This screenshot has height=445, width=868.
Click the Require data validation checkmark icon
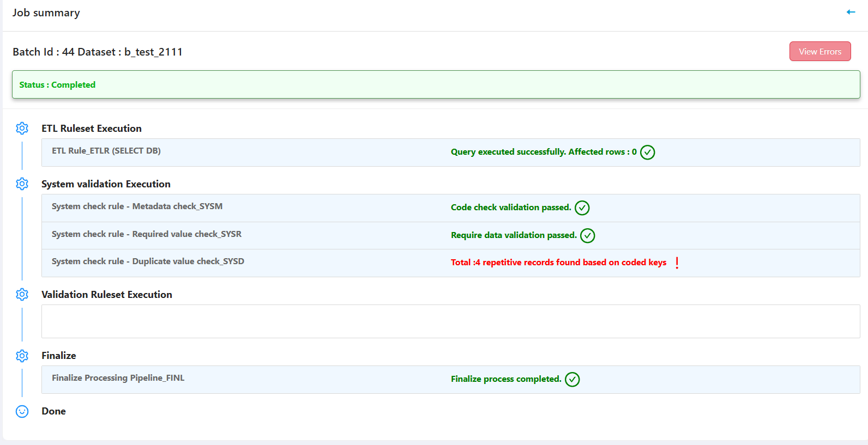click(587, 235)
